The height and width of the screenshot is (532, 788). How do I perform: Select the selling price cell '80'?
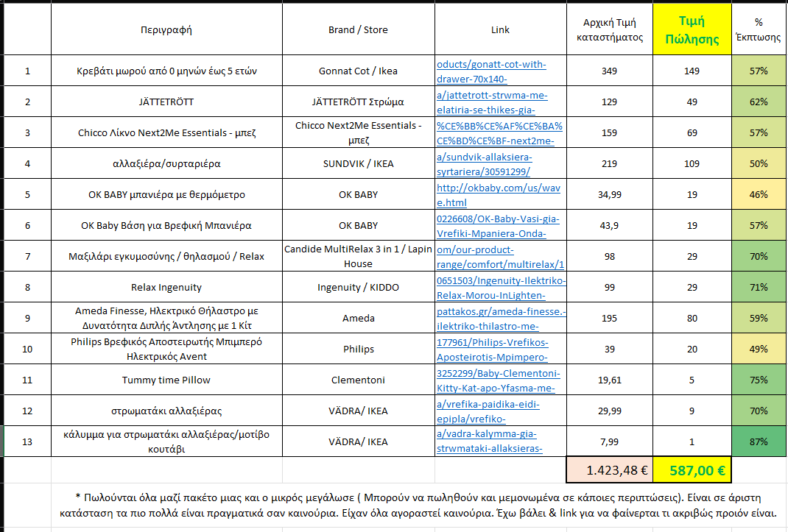point(692,318)
